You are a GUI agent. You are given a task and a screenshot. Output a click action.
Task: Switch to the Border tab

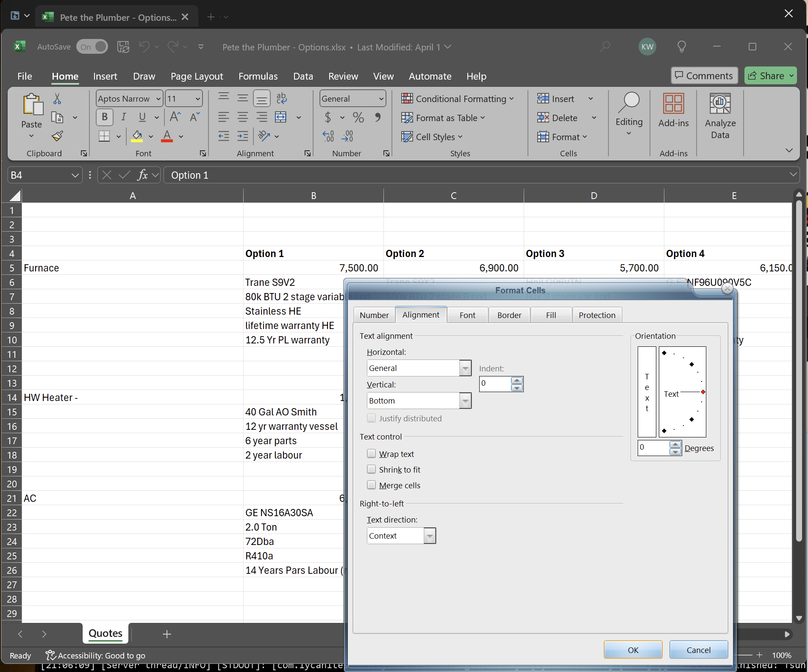[x=509, y=315]
